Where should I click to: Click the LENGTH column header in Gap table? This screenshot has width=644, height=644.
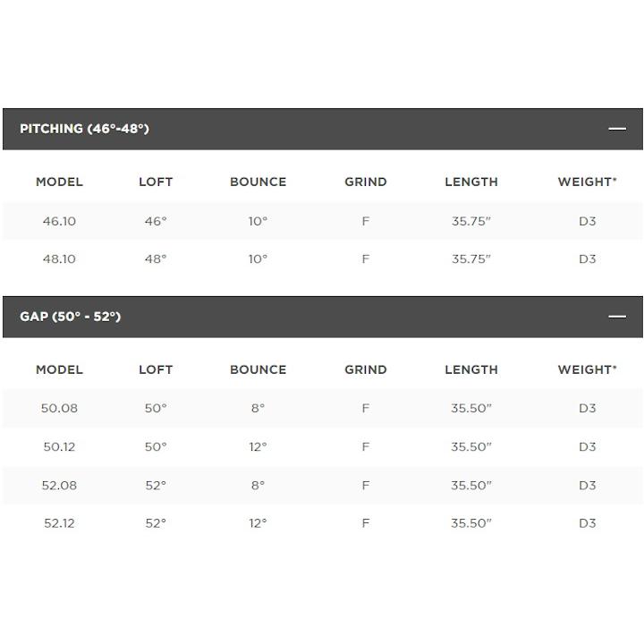[x=471, y=369]
